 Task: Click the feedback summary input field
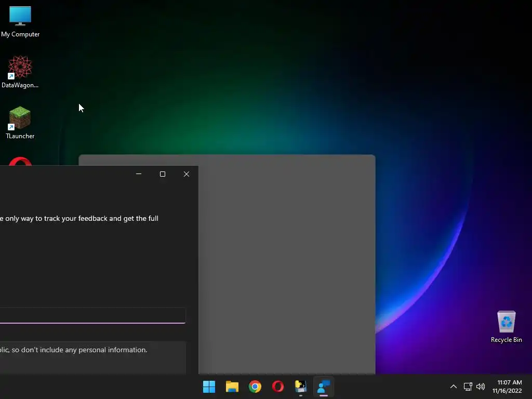92,315
